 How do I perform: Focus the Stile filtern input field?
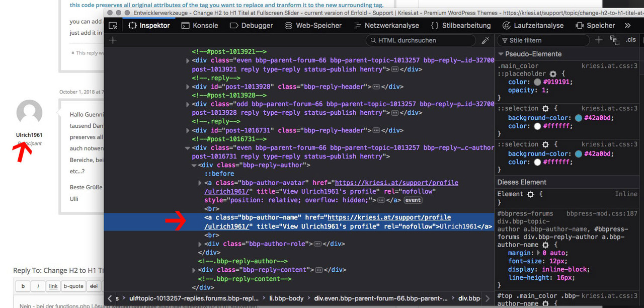point(543,40)
